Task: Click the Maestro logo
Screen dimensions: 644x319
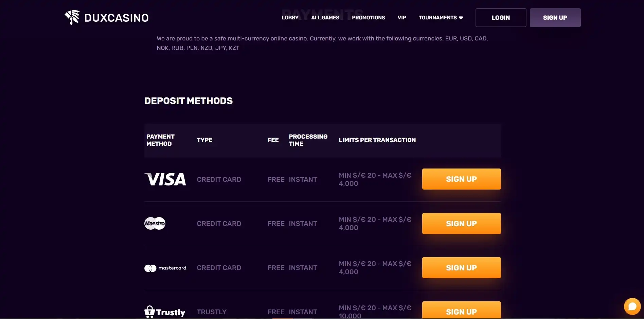Action: 155,224
